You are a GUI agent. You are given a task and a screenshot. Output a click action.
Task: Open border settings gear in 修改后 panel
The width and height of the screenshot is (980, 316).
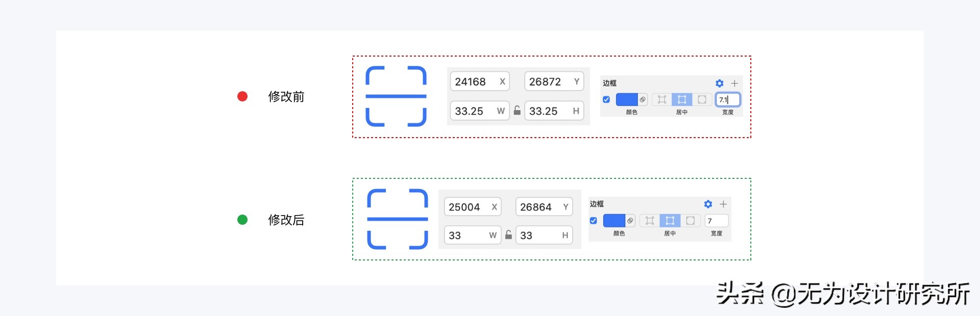pyautogui.click(x=708, y=204)
